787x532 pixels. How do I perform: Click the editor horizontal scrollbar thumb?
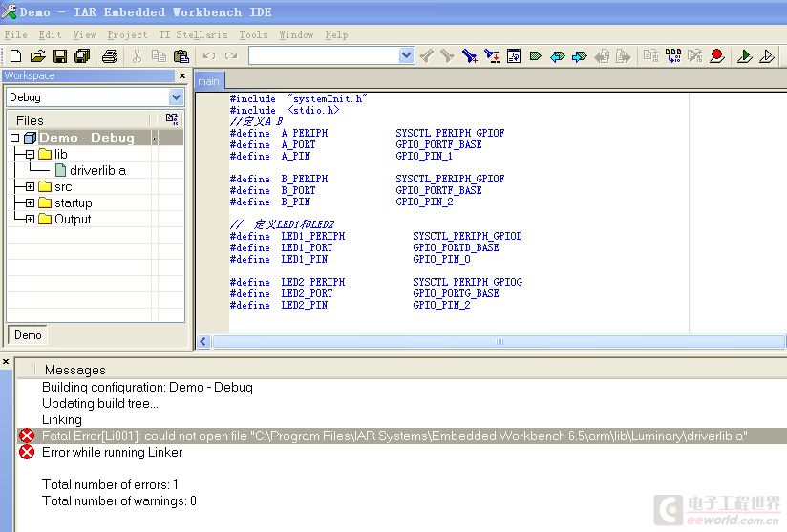499,341
